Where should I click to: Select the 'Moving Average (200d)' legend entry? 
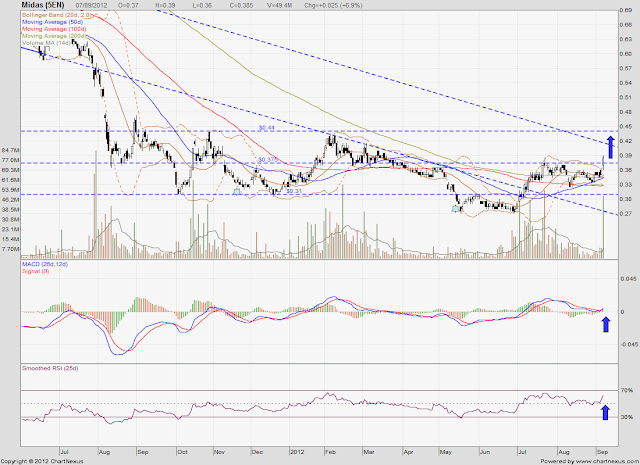pos(54,36)
